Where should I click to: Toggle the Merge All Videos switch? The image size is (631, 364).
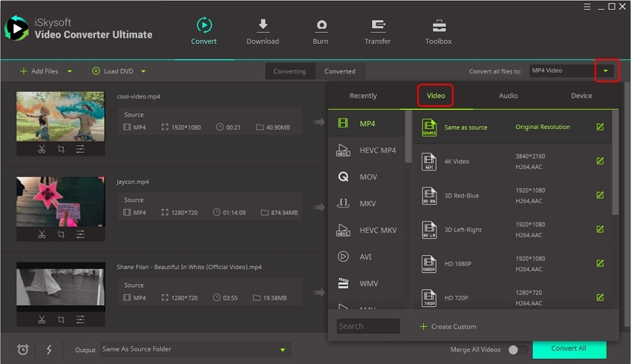(x=518, y=349)
